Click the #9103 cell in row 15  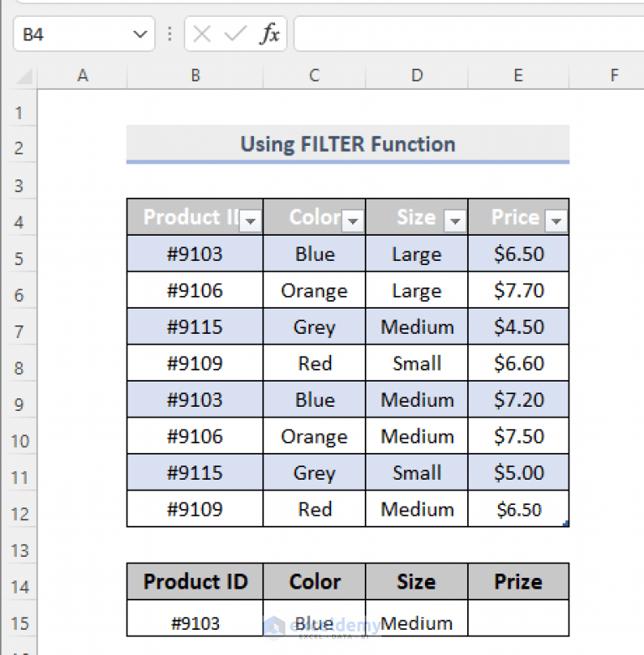coord(195,618)
